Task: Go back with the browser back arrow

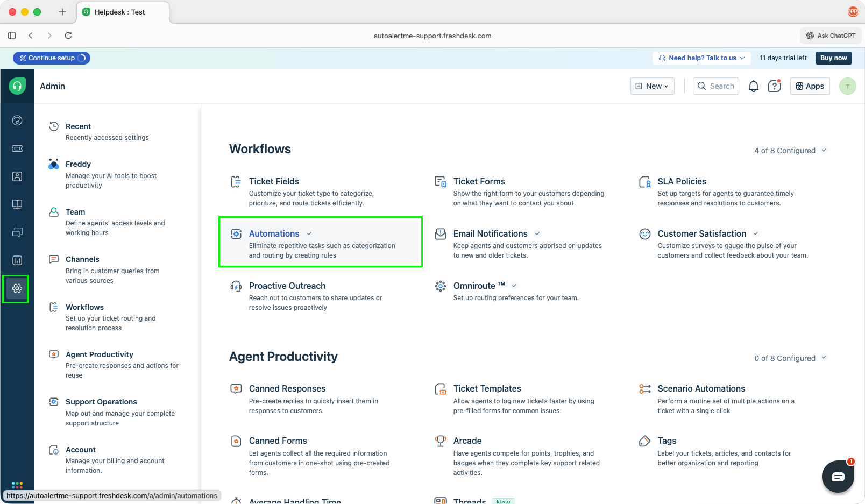Action: point(31,36)
